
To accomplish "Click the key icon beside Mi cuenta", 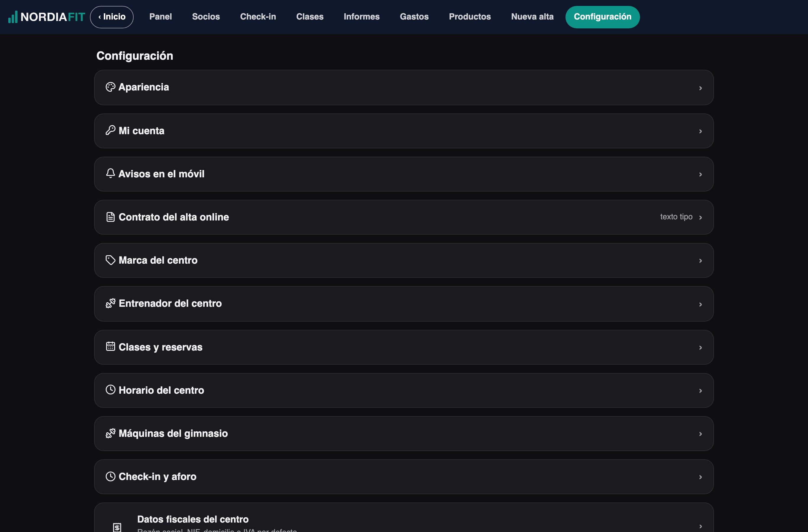I will (x=110, y=130).
